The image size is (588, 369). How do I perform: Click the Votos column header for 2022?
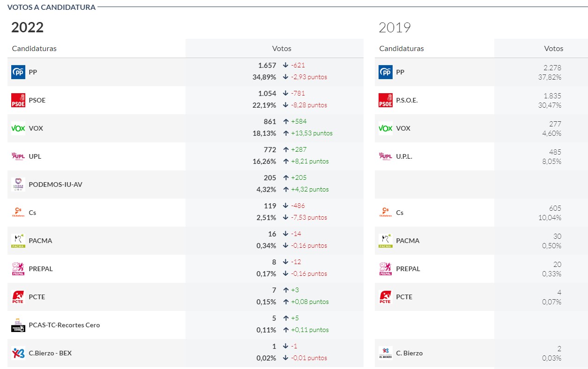click(282, 48)
